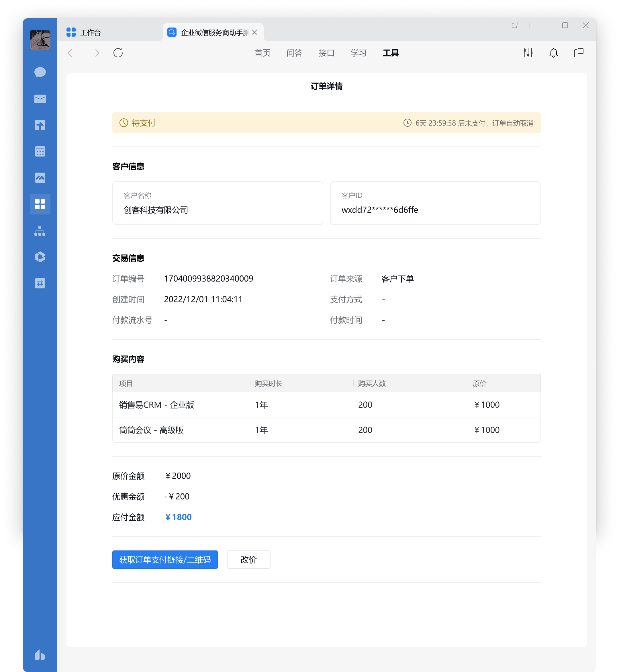
Task: Open the 接口 navigation item
Action: pyautogui.click(x=327, y=53)
